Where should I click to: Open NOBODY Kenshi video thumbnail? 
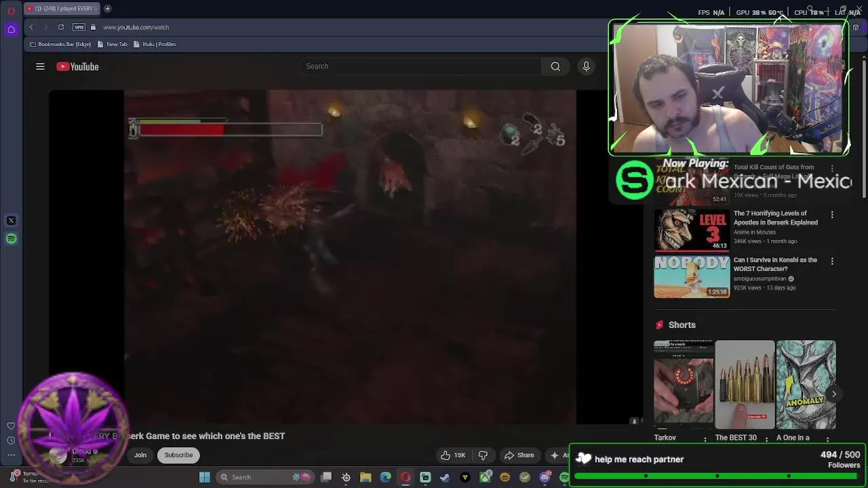point(692,277)
